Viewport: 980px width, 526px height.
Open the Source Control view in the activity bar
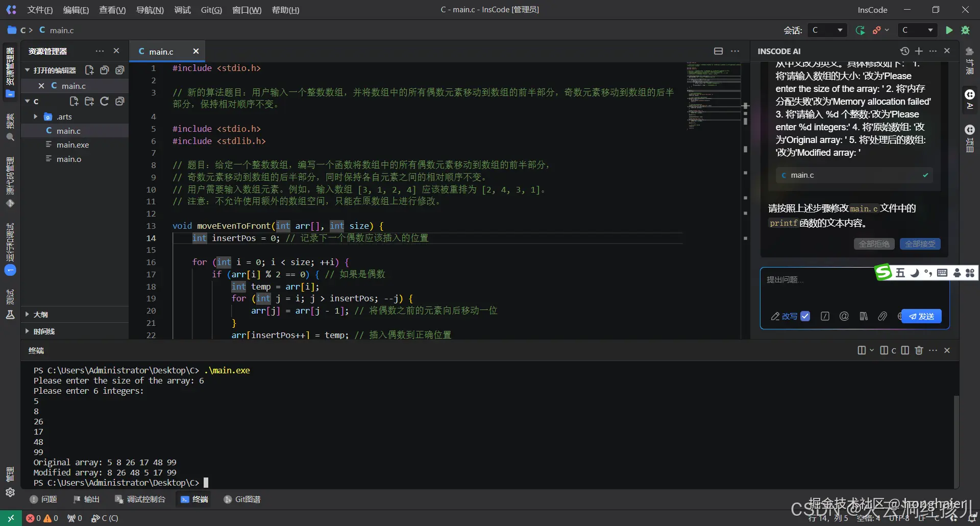tap(10, 182)
